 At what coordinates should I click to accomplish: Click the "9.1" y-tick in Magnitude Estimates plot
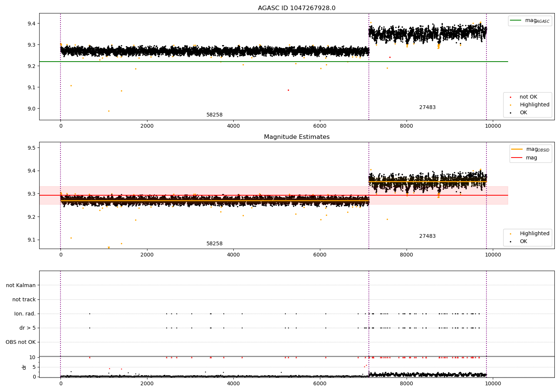[32, 240]
